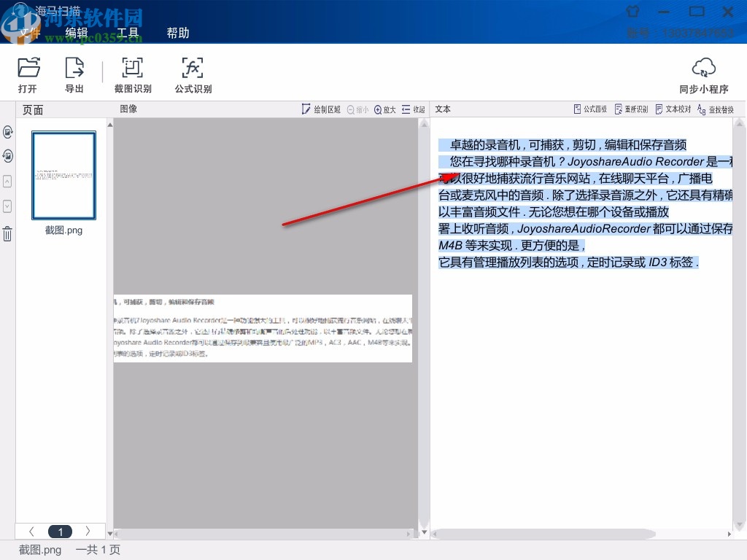This screenshot has height=560, width=747.
Task: Delete the page using trash icon
Action: [8, 232]
